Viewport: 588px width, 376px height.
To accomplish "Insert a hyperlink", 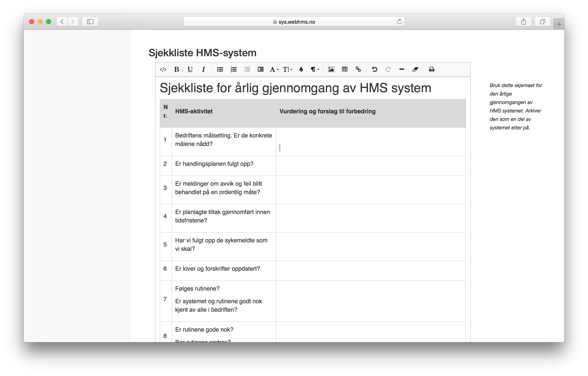I will click(358, 69).
